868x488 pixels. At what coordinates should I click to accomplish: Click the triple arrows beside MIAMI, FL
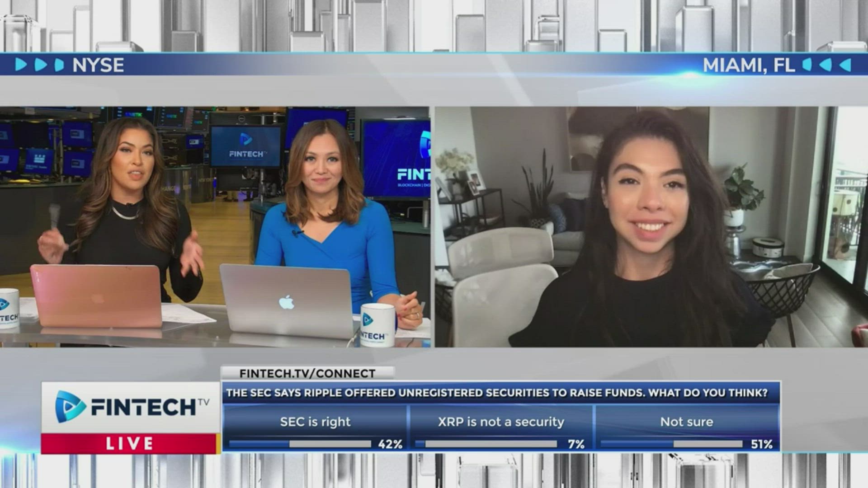point(827,65)
